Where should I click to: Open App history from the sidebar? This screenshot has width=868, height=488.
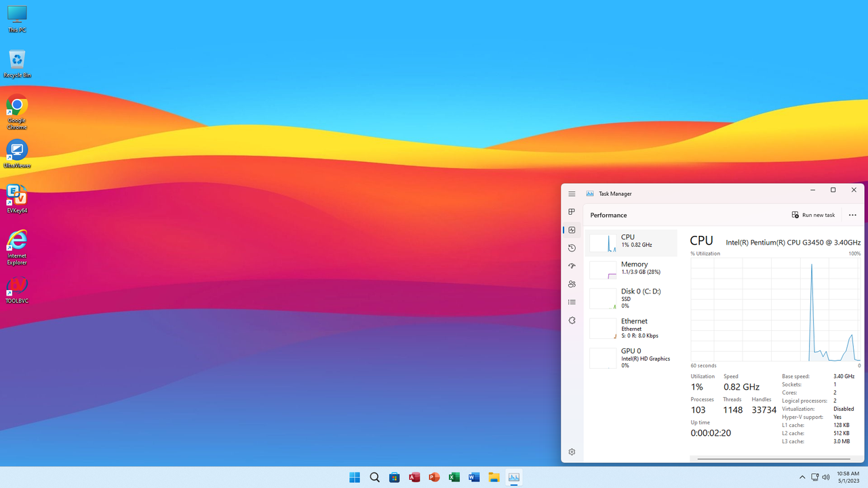(572, 248)
